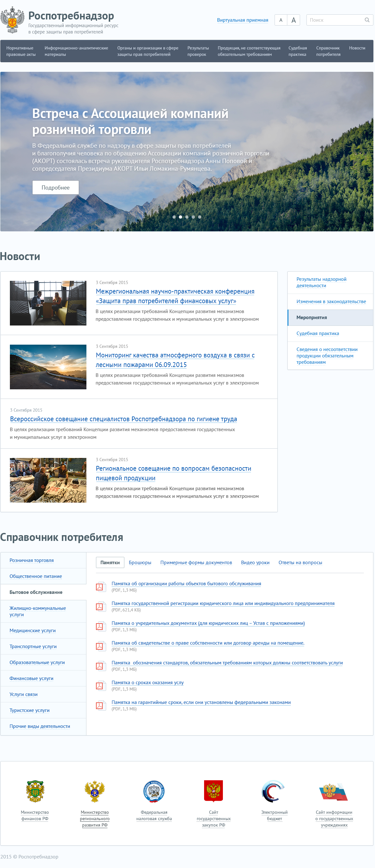Open the Federal Tax Service logo
This screenshot has width=375, height=868.
(x=154, y=791)
